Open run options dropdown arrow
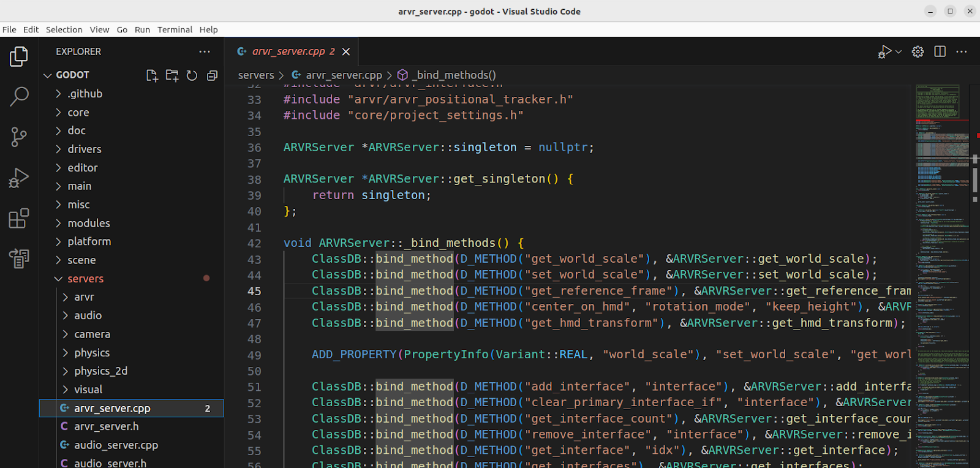Viewport: 980px width, 468px height. point(899,52)
